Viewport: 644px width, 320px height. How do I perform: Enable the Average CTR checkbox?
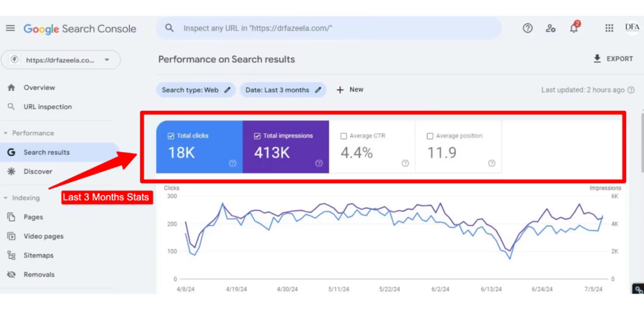[344, 136]
